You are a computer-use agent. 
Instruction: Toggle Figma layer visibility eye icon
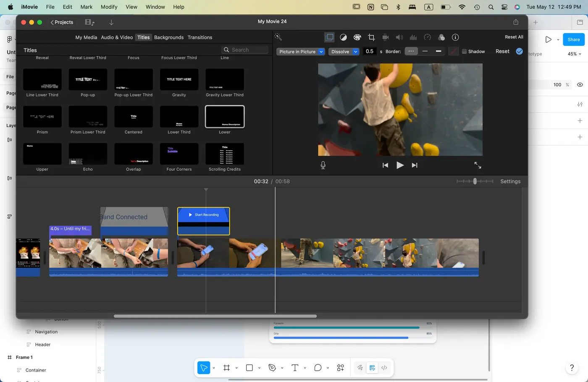point(580,85)
